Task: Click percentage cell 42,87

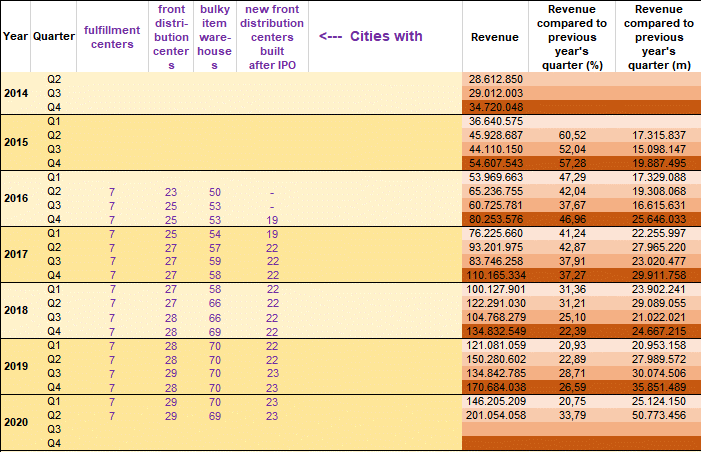Action: click(x=572, y=247)
